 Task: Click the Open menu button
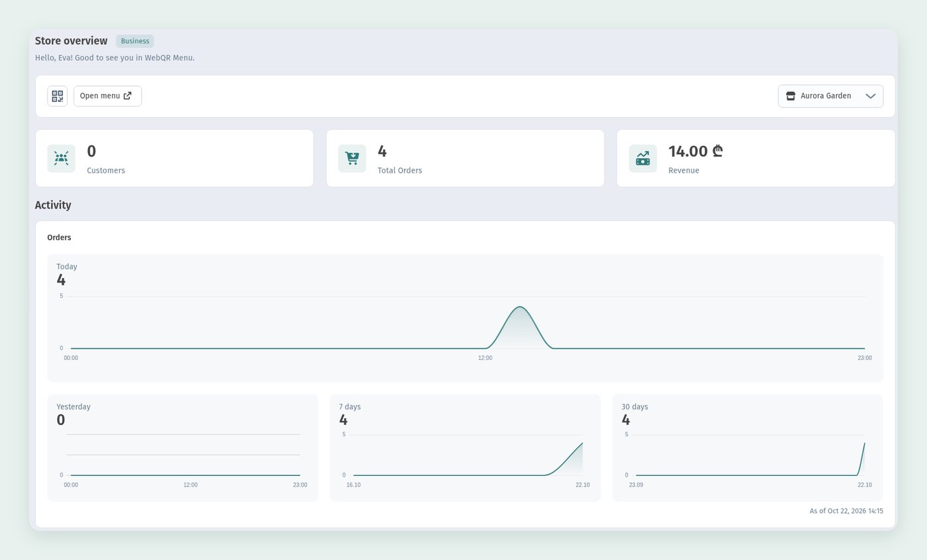click(107, 96)
